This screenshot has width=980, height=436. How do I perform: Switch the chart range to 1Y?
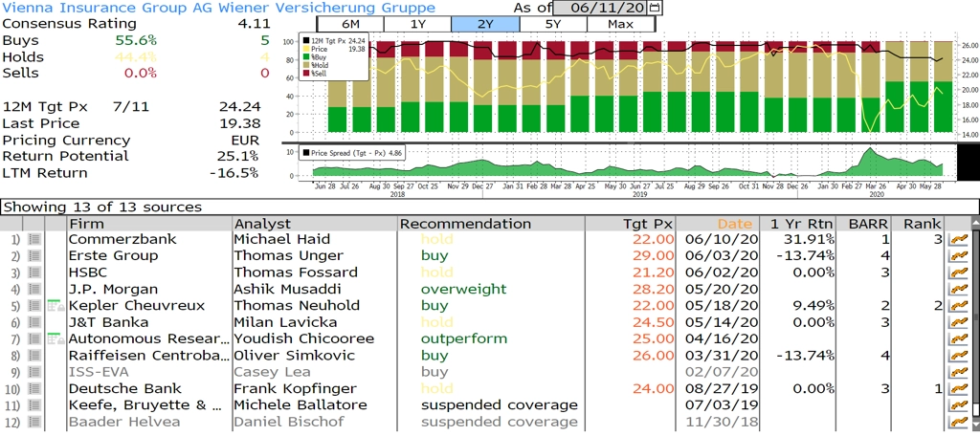point(417,24)
